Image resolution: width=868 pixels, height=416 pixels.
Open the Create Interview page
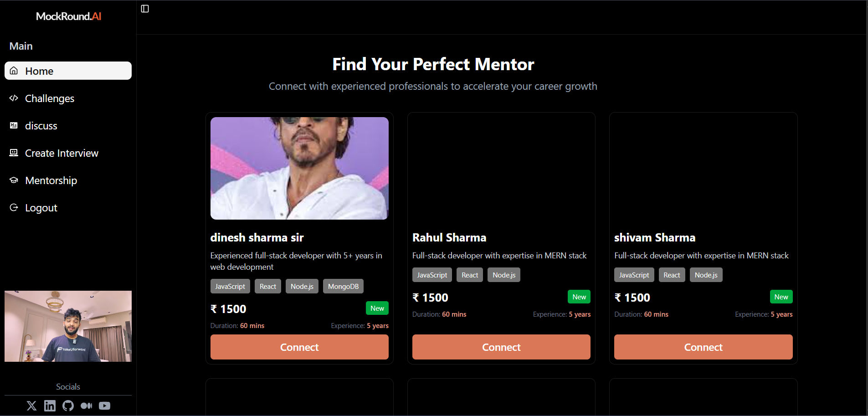(62, 153)
